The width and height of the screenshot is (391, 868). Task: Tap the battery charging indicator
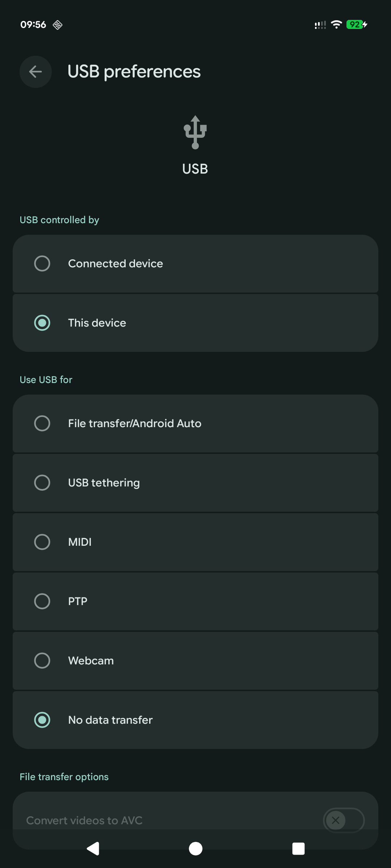pyautogui.click(x=357, y=25)
